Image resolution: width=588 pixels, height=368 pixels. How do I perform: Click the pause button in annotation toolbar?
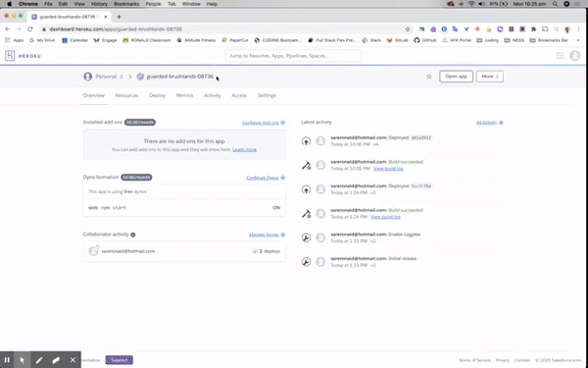(x=7, y=360)
